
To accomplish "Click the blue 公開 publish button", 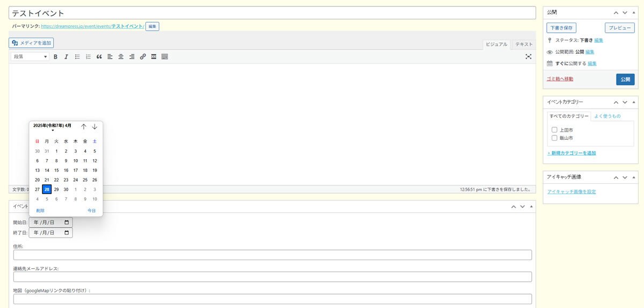I will (625, 80).
